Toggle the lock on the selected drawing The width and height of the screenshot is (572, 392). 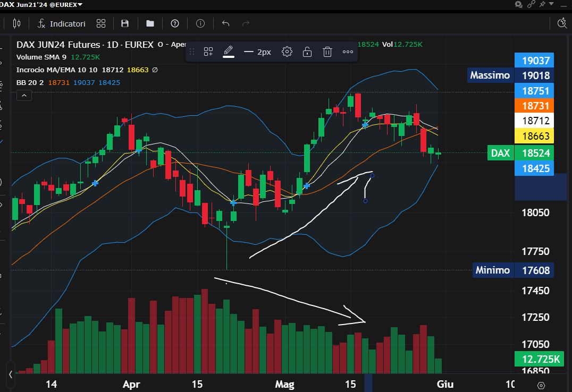307,52
